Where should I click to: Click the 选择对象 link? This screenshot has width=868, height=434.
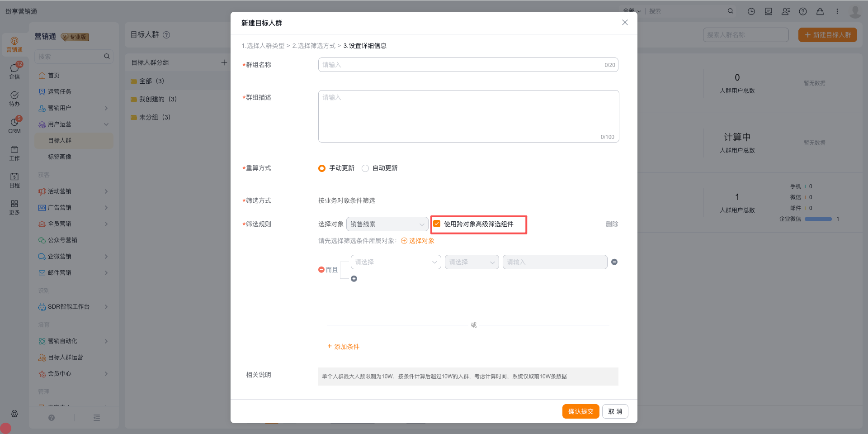coord(418,241)
